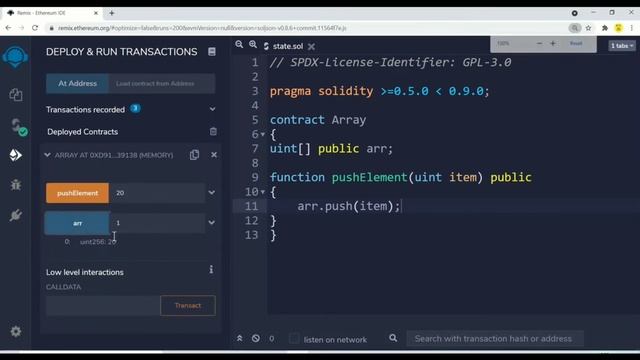The width and height of the screenshot is (640, 360).
Task: Open the Remix home logo icon
Action: pos(15,57)
